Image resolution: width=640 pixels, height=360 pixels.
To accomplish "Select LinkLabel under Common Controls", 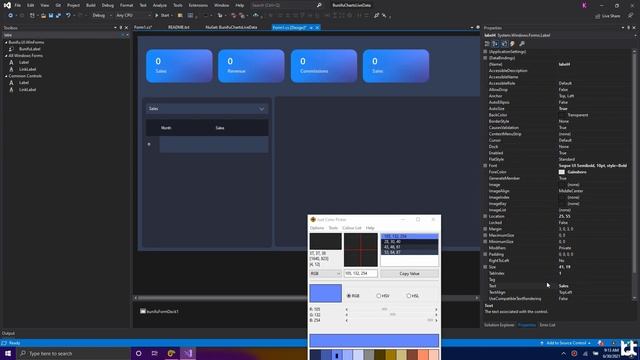I will tap(27, 89).
